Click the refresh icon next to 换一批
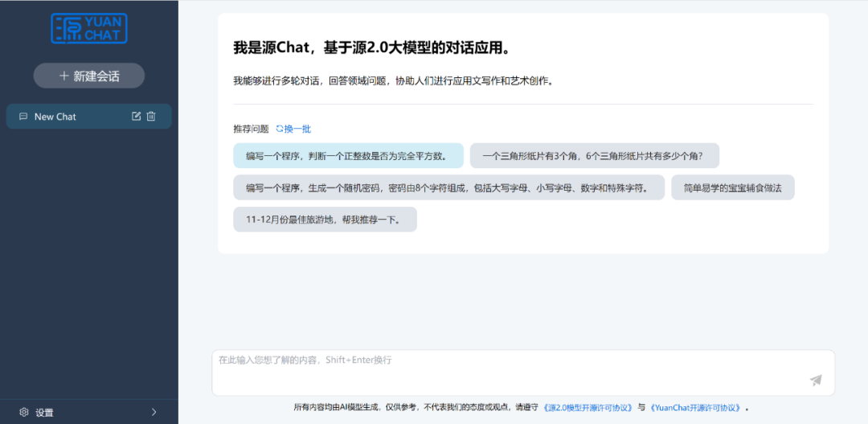The height and width of the screenshot is (424, 868). coord(280,130)
